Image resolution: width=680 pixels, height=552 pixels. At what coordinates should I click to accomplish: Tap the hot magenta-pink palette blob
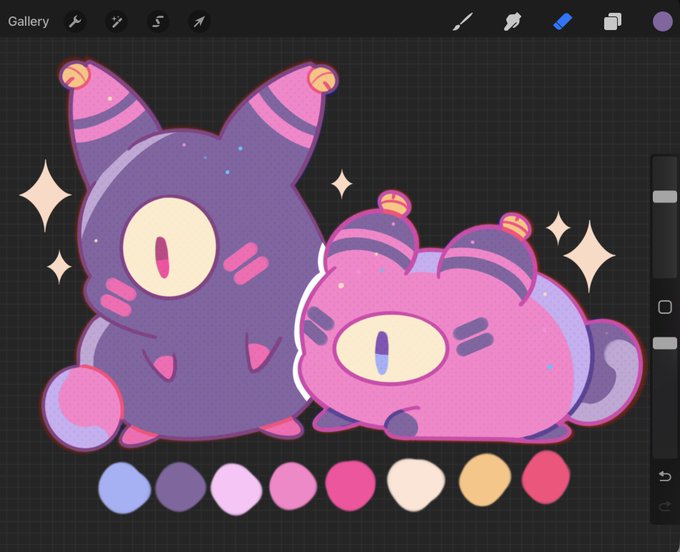[350, 486]
